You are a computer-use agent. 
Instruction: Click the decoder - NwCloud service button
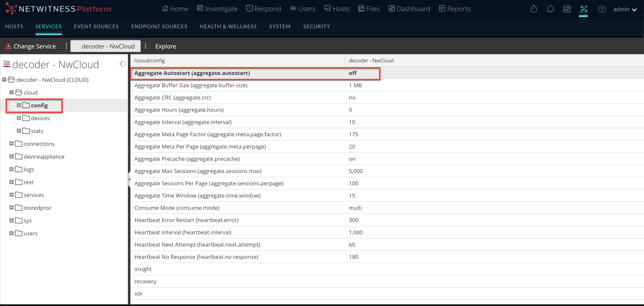click(106, 46)
